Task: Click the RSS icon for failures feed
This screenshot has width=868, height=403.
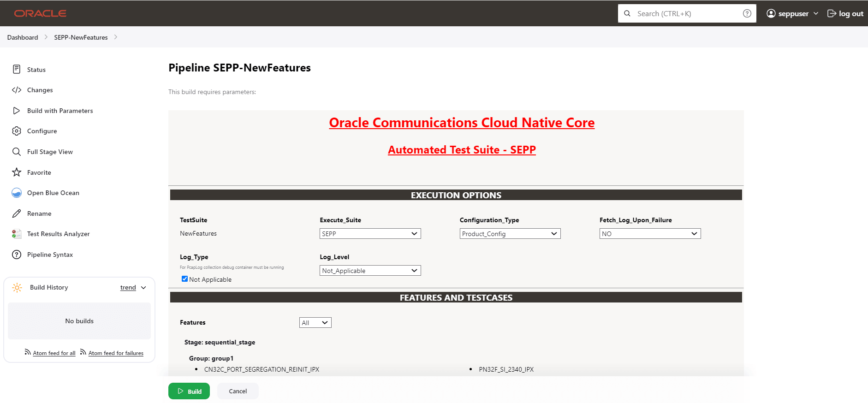Action: tap(83, 352)
